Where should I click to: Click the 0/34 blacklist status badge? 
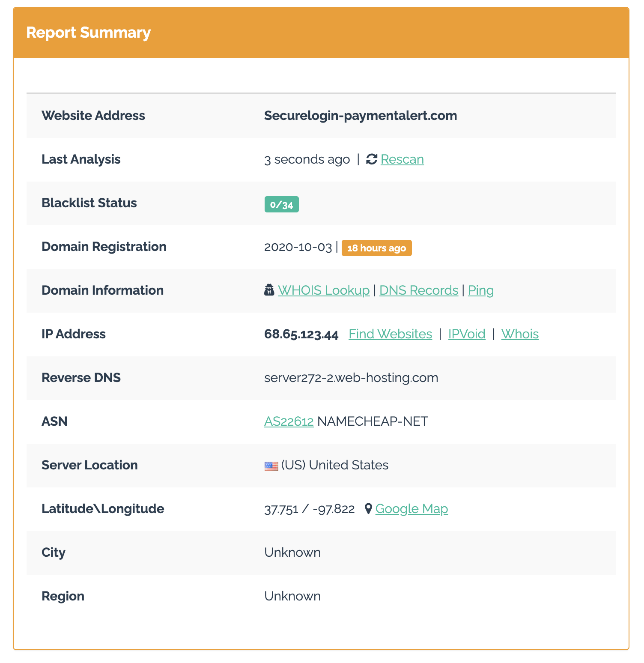click(281, 205)
